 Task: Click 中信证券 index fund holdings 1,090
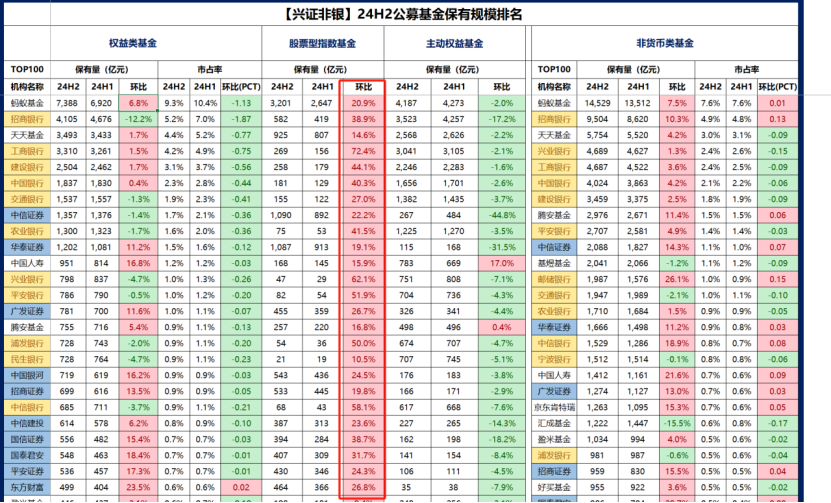pos(281,215)
